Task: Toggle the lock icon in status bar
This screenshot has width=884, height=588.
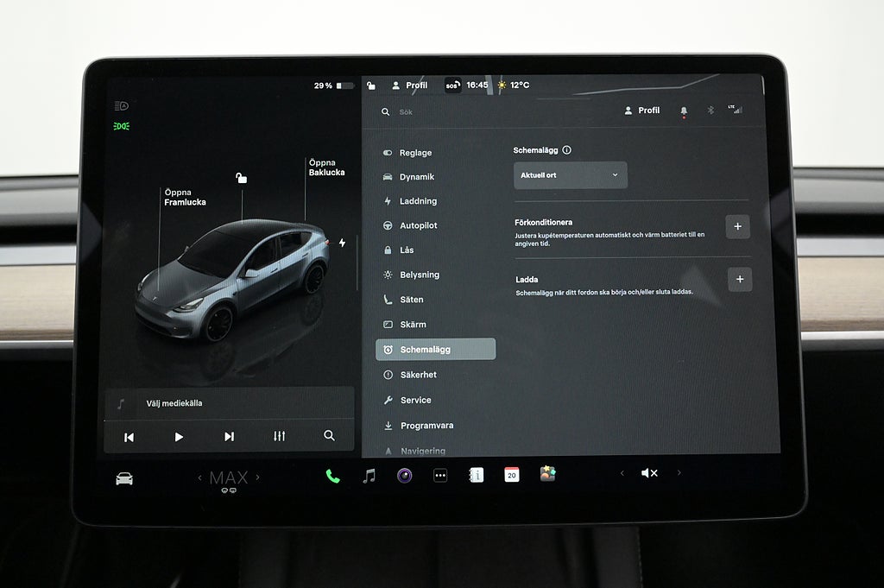Action: click(371, 85)
